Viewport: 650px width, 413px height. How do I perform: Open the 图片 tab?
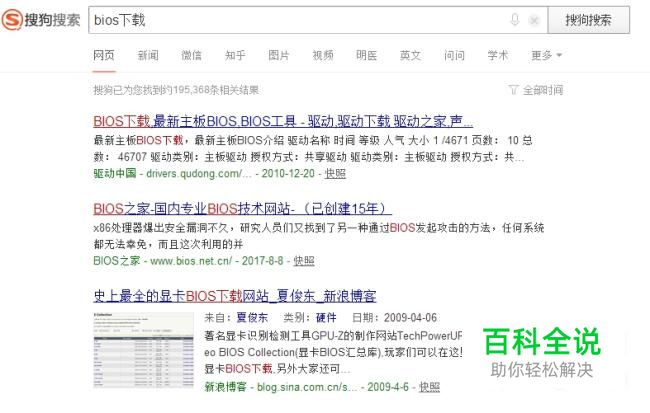pos(279,55)
